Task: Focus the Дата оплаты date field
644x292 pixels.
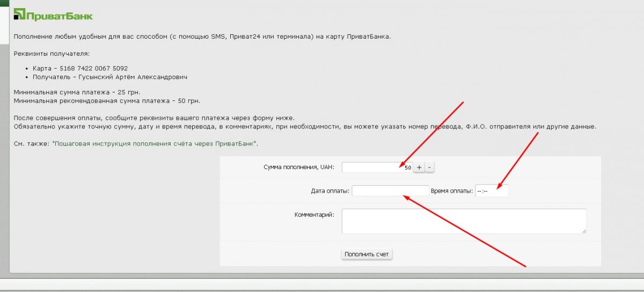Action: 390,191
